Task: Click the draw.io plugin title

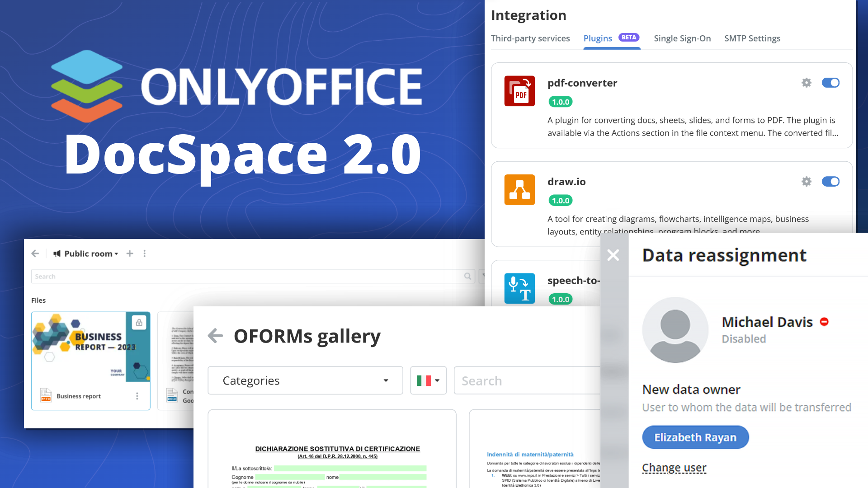Action: (566, 182)
